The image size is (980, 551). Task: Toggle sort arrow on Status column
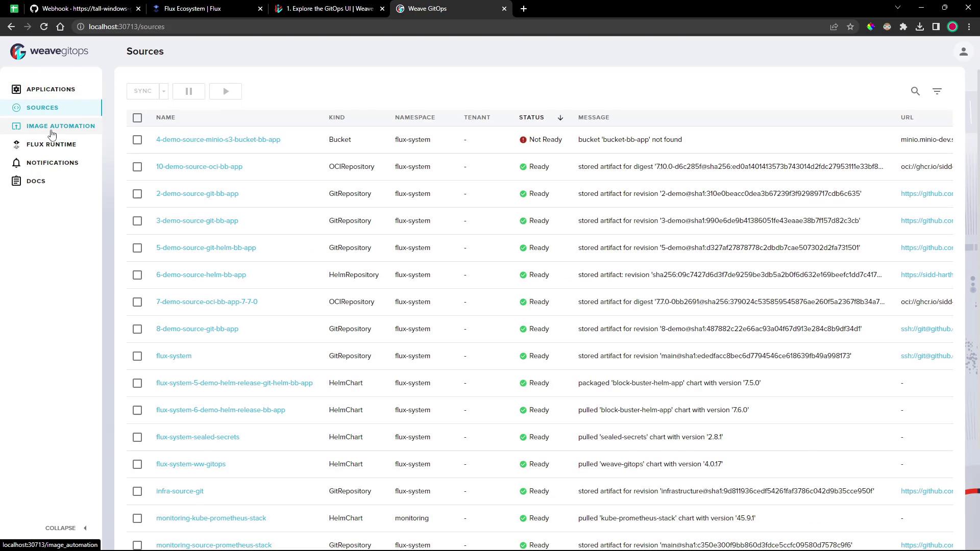click(x=560, y=118)
